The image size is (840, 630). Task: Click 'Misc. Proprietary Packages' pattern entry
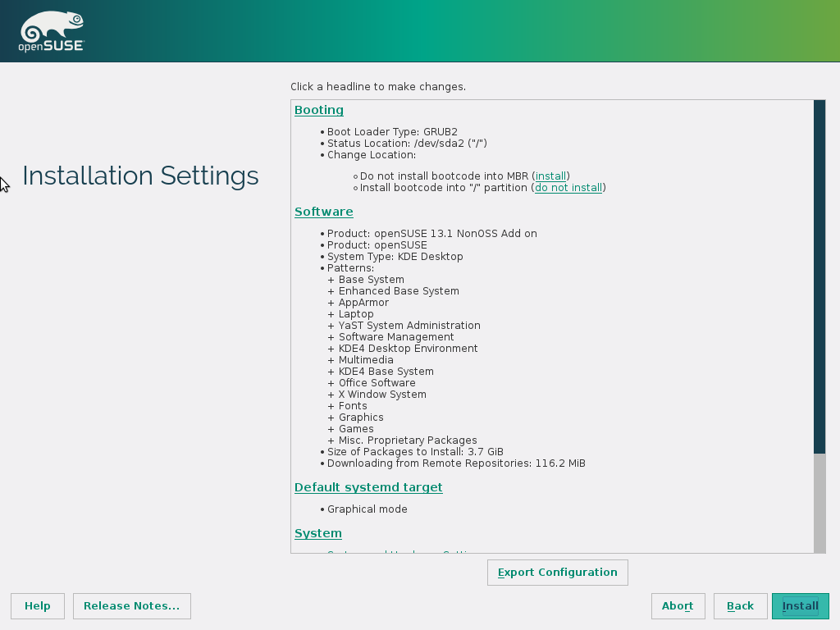tap(407, 441)
